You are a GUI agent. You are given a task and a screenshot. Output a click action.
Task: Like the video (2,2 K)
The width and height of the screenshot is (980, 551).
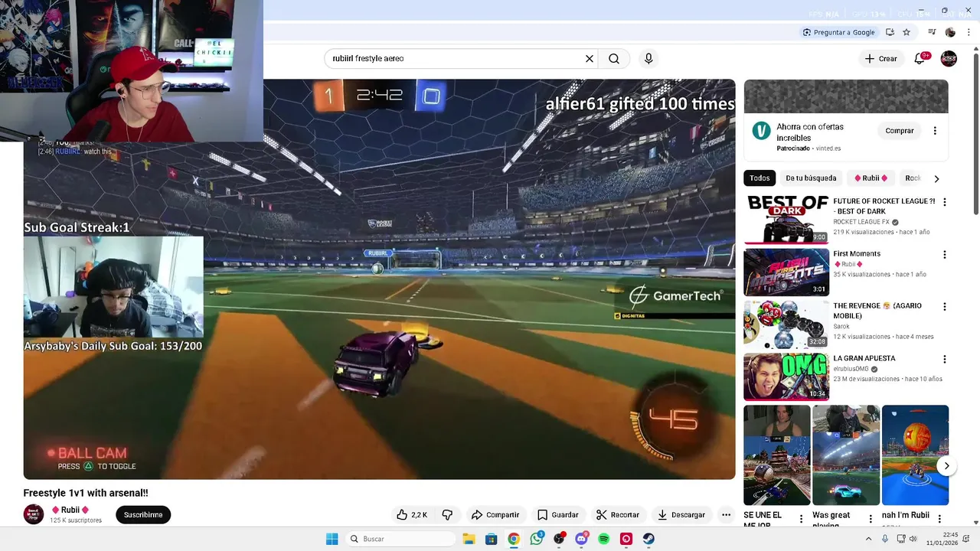click(412, 515)
